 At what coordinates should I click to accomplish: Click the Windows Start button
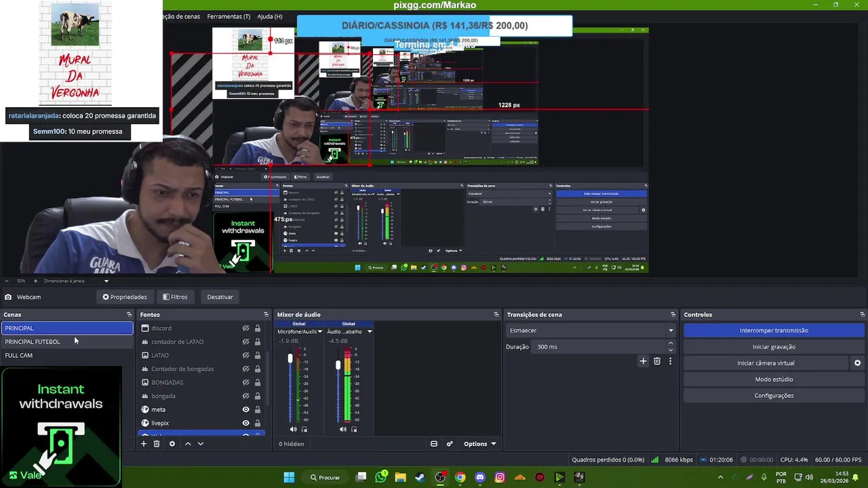289,477
